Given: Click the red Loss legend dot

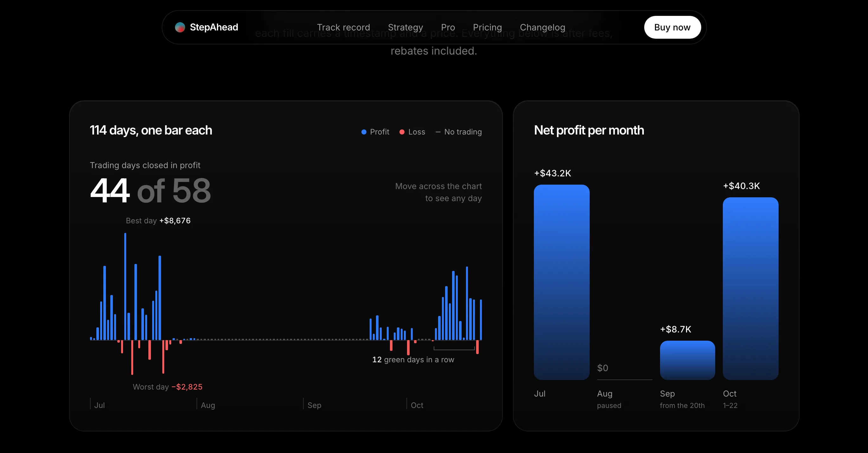Looking at the screenshot, I should (402, 132).
